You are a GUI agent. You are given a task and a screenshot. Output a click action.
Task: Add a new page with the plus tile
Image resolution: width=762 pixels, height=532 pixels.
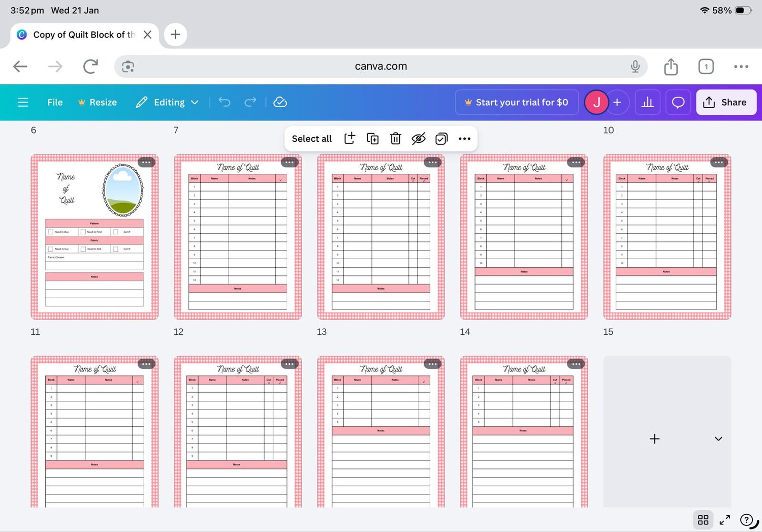coord(655,439)
